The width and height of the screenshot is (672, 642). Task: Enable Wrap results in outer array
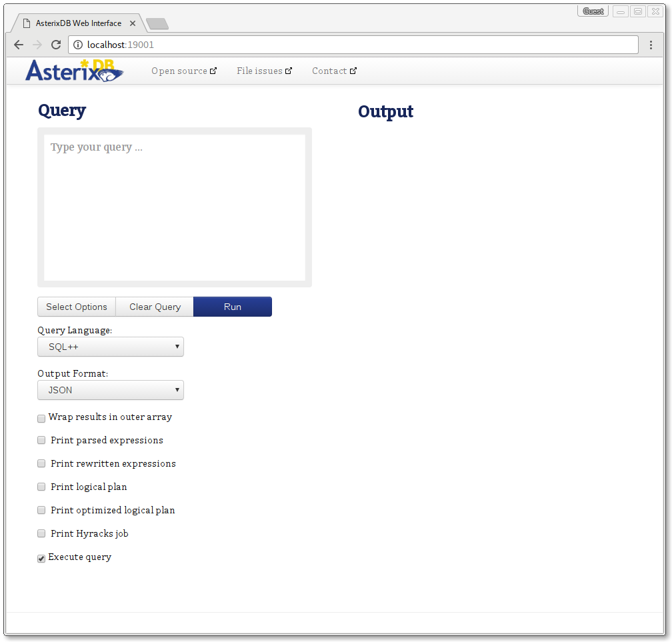click(41, 418)
